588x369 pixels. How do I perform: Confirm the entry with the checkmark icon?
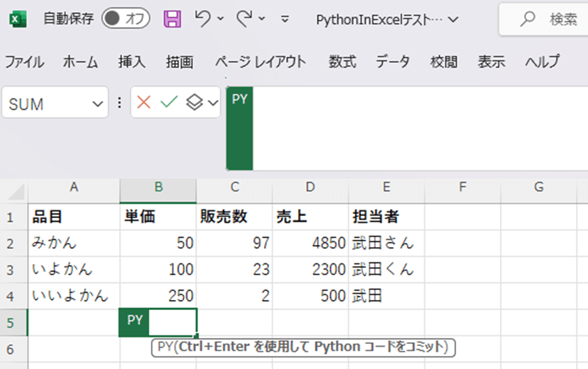(x=169, y=103)
